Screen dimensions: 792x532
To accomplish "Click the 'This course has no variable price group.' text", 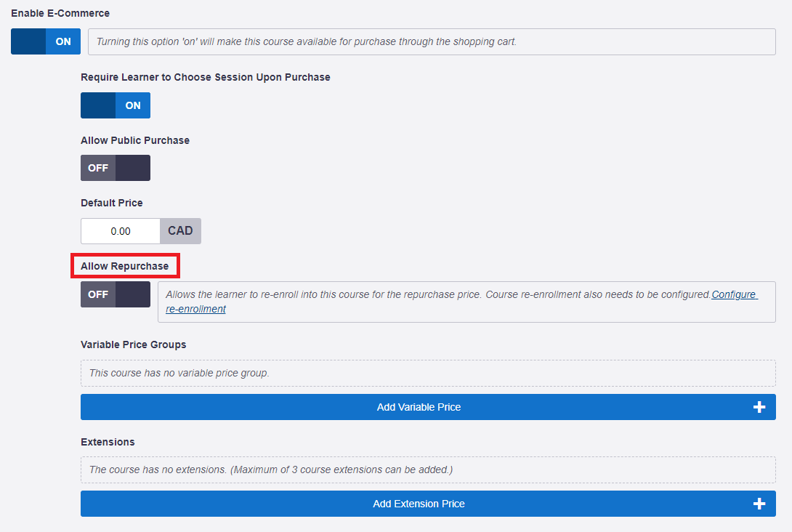I will pyautogui.click(x=179, y=373).
